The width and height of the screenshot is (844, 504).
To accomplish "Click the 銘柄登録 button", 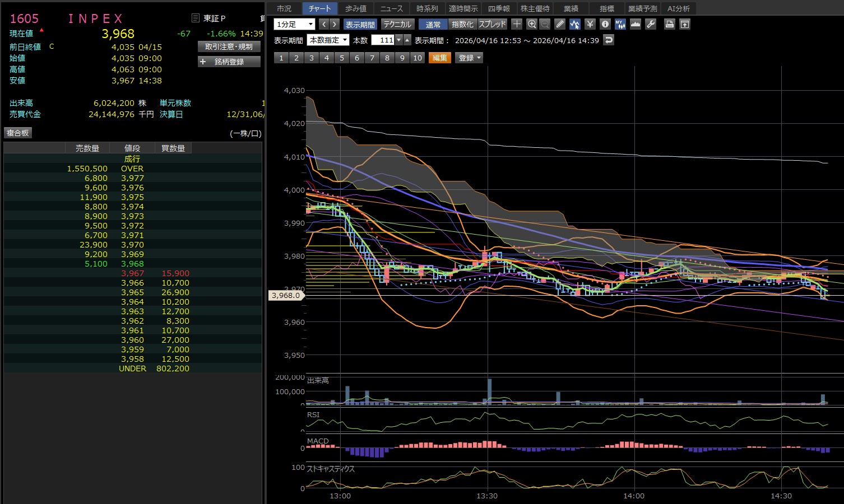I will tap(229, 62).
